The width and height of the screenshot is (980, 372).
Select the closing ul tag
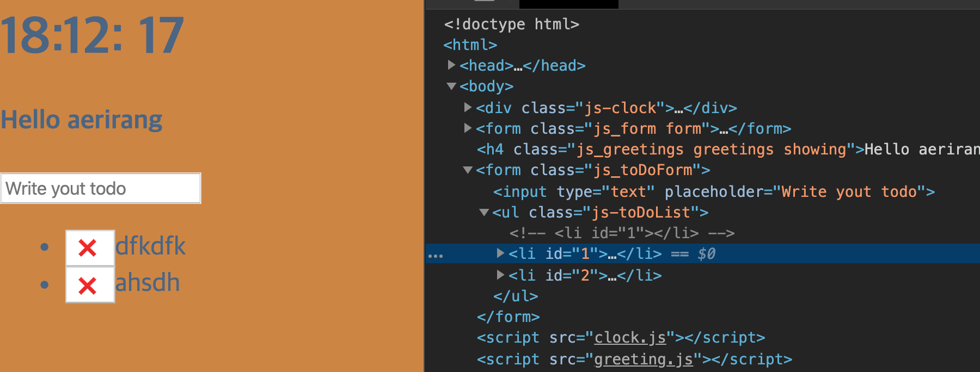click(x=516, y=296)
